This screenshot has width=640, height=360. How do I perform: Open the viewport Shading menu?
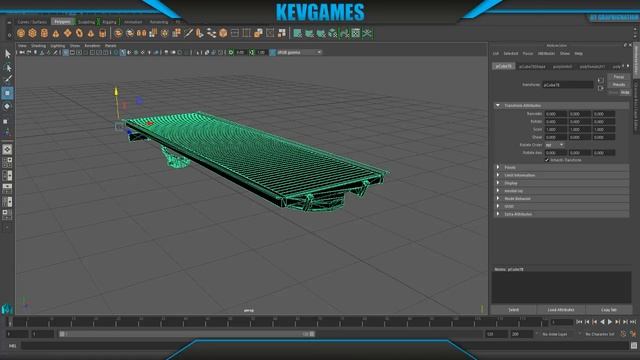(38, 46)
